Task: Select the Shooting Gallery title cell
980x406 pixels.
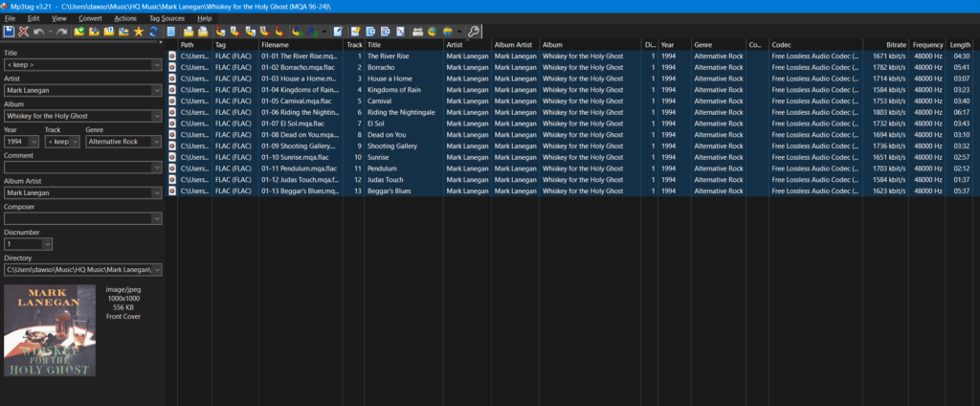Action: click(391, 147)
